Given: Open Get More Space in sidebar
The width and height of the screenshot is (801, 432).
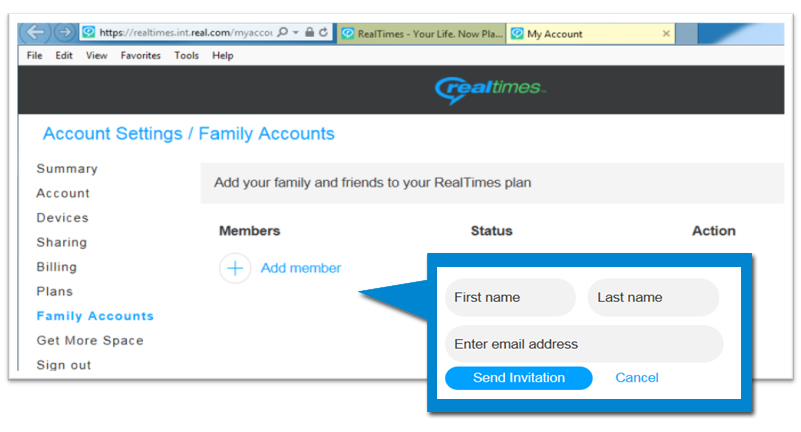Looking at the screenshot, I should point(90,341).
